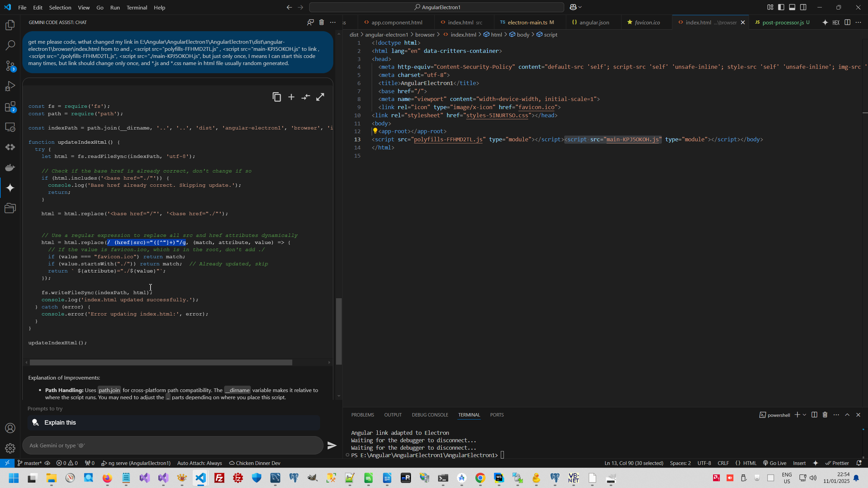Maximize terminal panel with chevron up
This screenshot has height=488, width=868.
tap(847, 415)
